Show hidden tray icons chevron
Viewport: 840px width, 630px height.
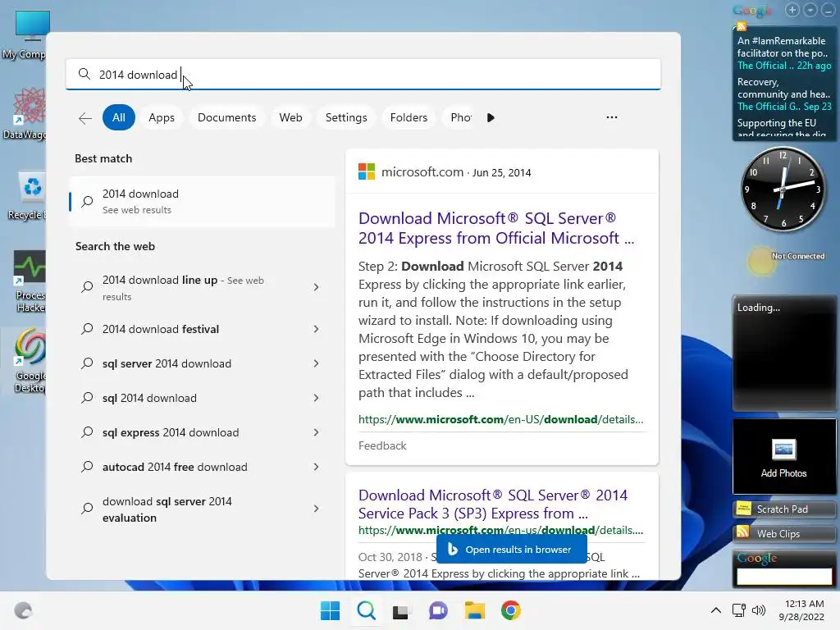click(715, 610)
